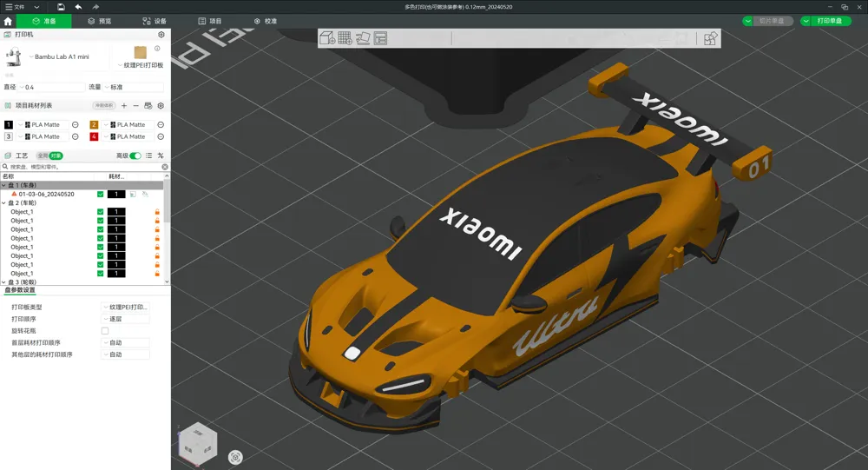Go to the Home screen icon
868x470 pixels.
tap(8, 21)
